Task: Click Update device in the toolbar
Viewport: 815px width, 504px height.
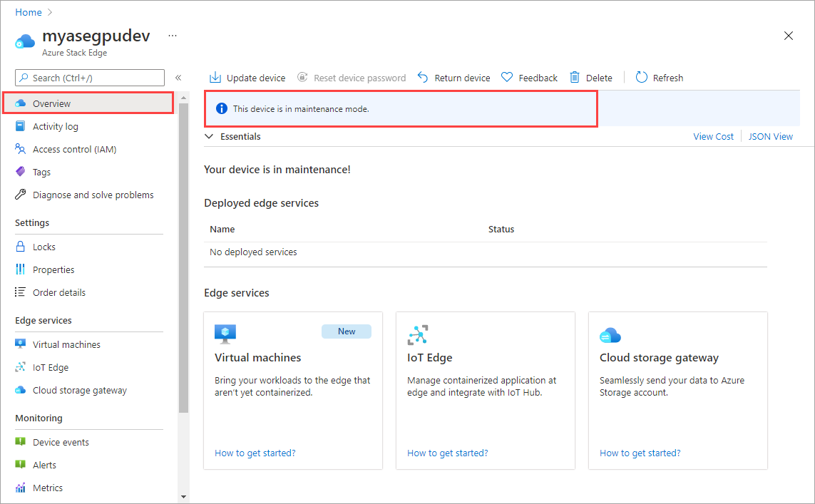Action: (x=247, y=77)
